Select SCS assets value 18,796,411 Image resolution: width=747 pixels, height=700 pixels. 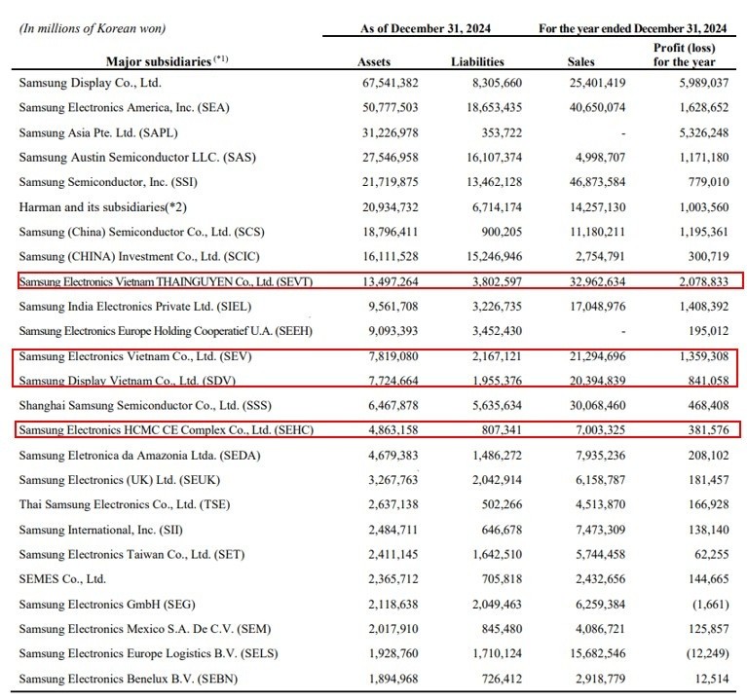coord(391,232)
